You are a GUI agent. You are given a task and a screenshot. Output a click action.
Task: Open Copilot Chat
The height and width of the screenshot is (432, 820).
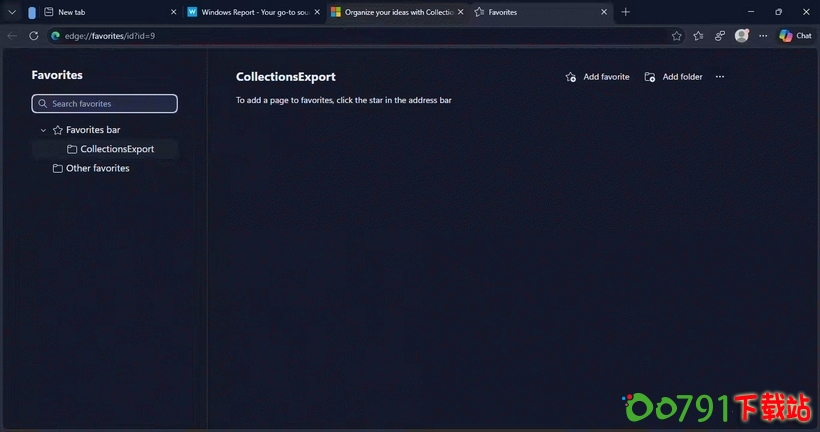[795, 36]
